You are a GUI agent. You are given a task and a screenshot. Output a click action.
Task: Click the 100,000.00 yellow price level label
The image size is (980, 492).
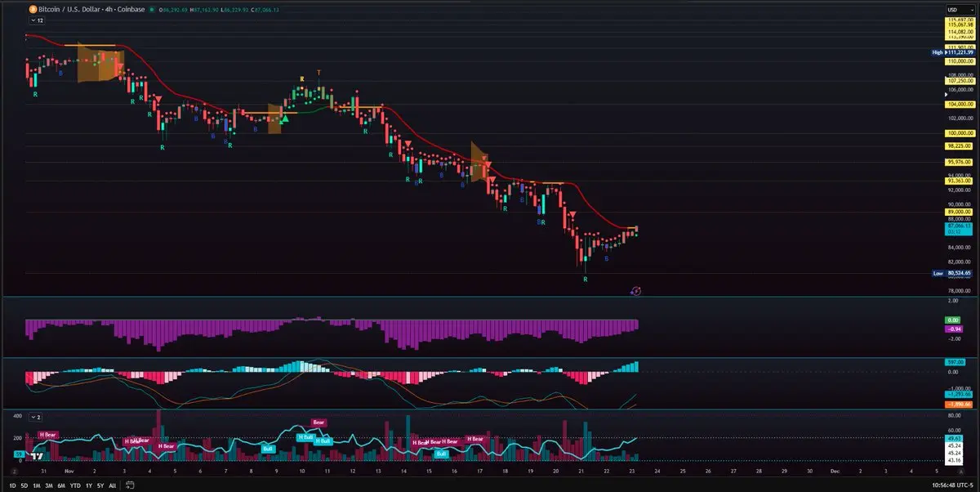960,133
